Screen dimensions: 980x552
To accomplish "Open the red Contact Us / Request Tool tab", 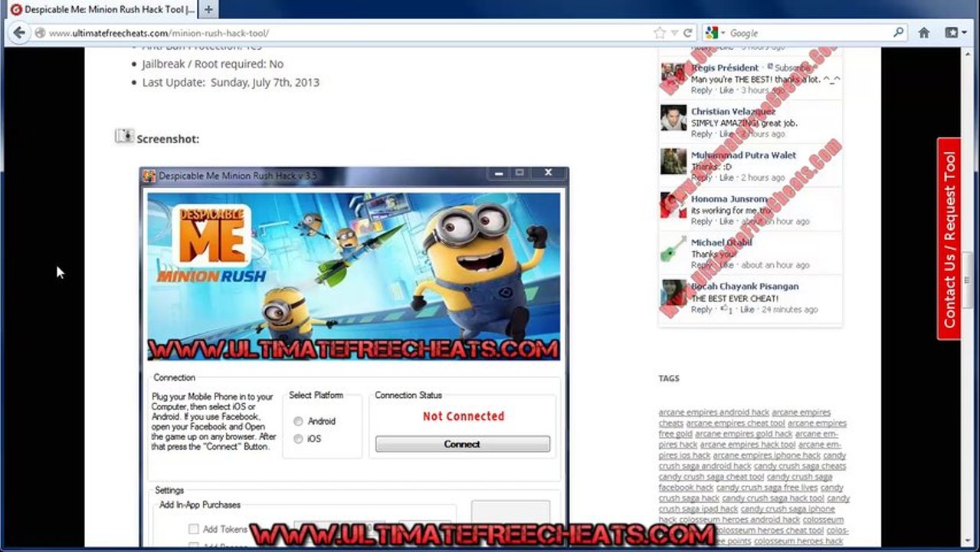I will tap(949, 238).
